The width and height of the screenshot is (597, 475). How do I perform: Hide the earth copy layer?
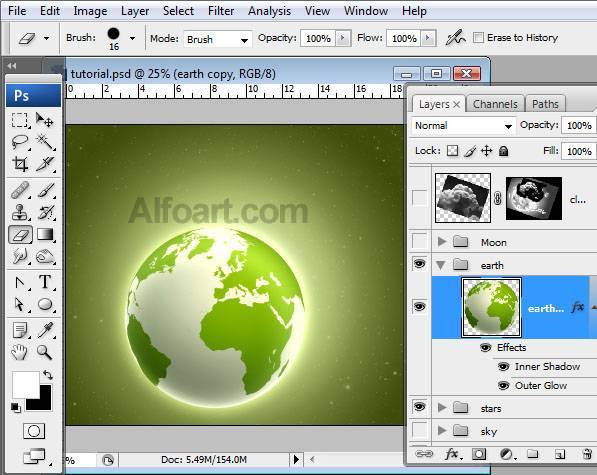(x=420, y=307)
